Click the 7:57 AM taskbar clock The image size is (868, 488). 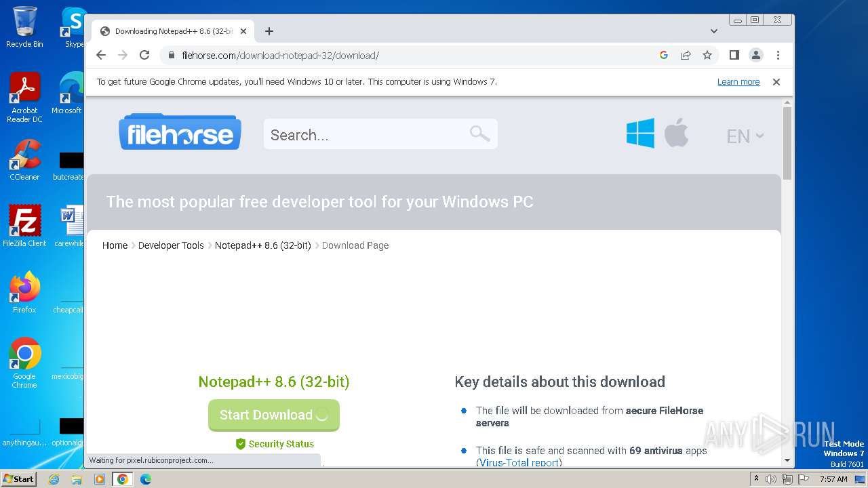coord(833,479)
